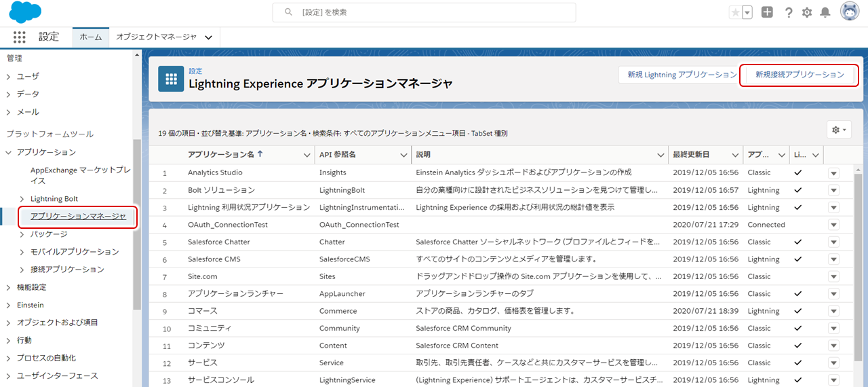Open row actions for Bolt ソリューション
Viewport: 868px width, 387px height.
[x=833, y=190]
